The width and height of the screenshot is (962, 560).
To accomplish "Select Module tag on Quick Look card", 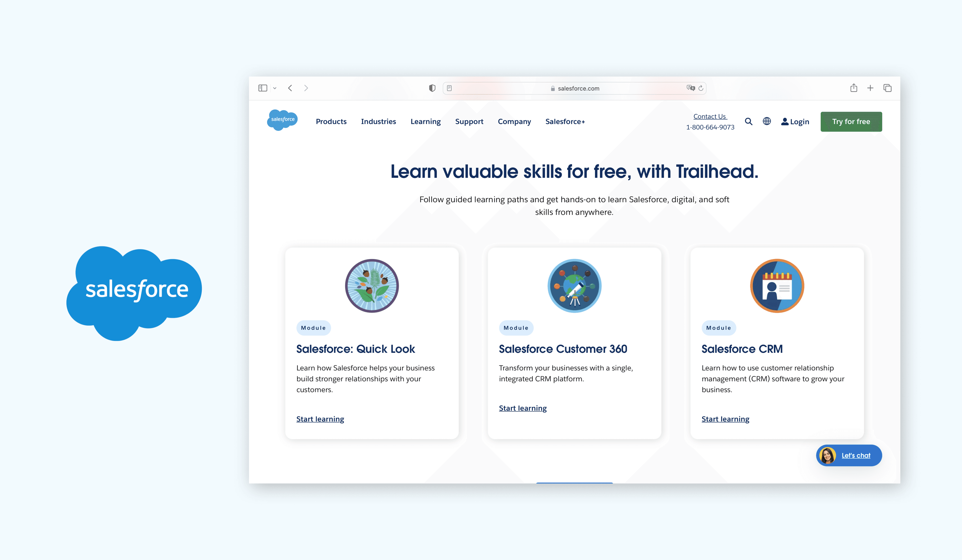I will point(313,328).
